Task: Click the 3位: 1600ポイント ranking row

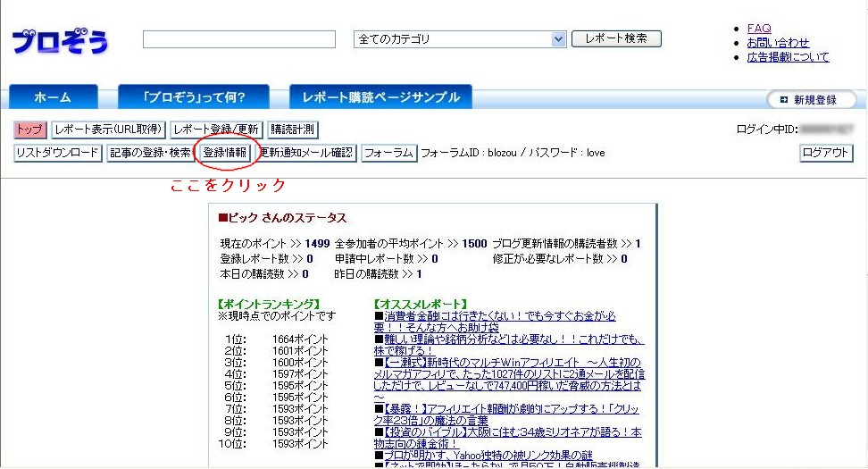Action: click(276, 362)
